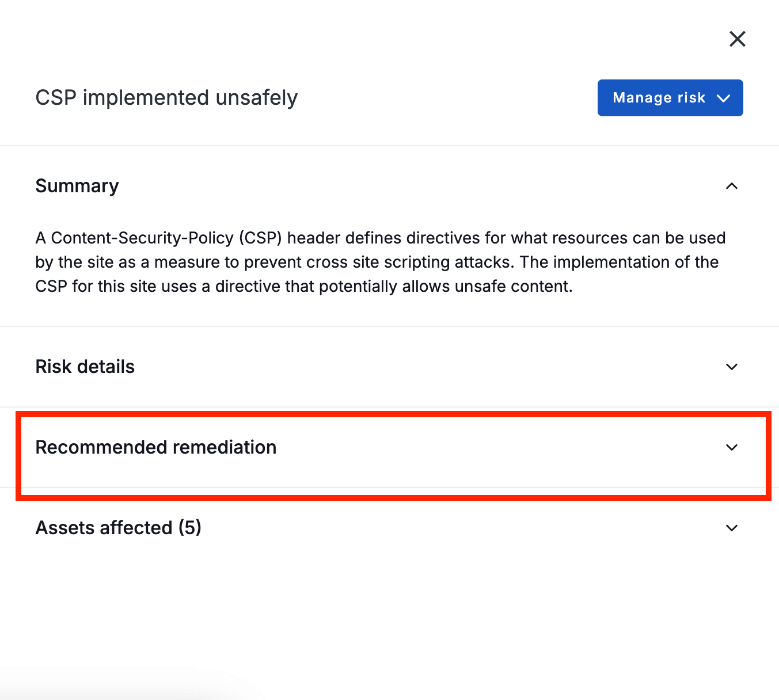Expand the Recommended remediation chevron
This screenshot has height=700, width=779.
coord(732,447)
